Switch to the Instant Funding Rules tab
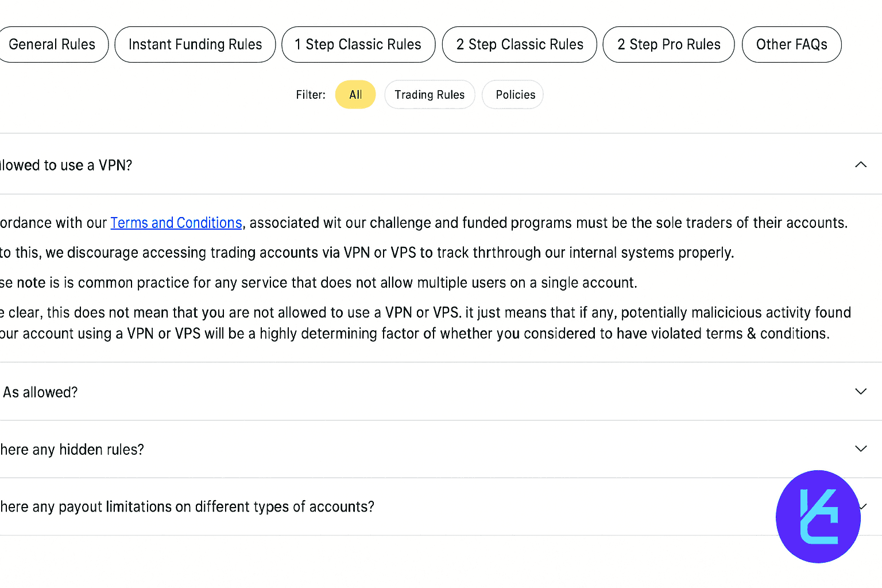This screenshot has width=882, height=588. point(195,44)
